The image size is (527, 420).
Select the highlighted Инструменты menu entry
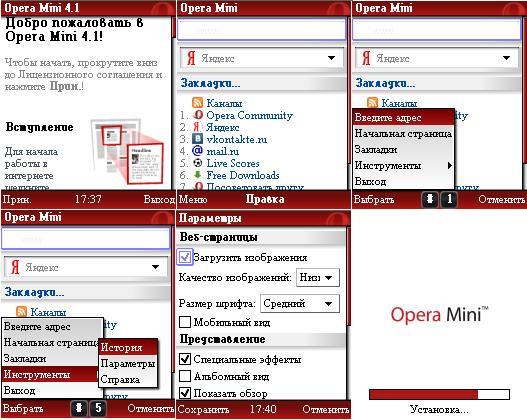point(50,374)
